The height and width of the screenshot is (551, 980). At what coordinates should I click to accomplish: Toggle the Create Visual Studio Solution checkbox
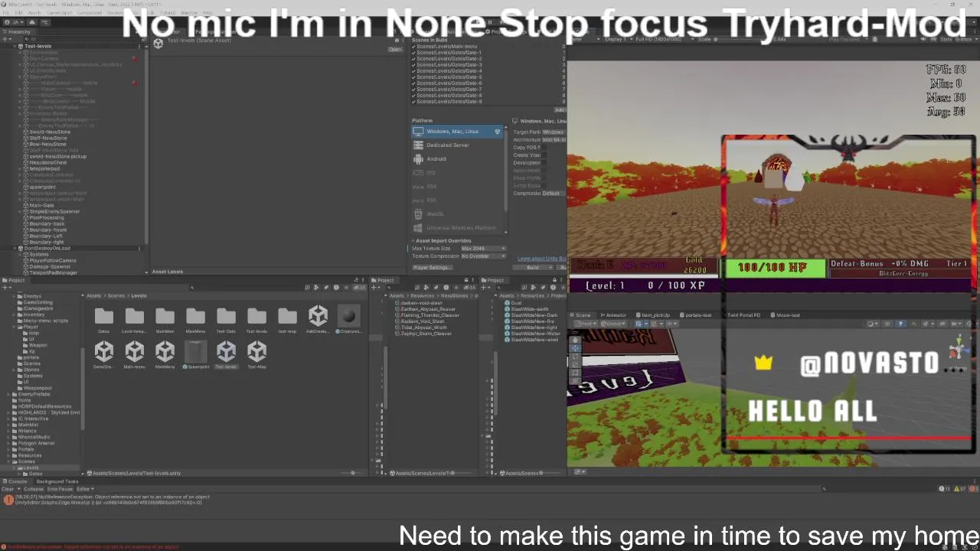click(x=544, y=155)
